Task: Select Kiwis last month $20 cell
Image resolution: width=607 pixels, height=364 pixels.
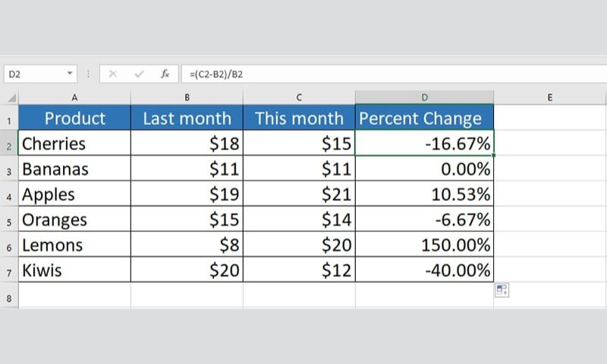Action: point(187,270)
